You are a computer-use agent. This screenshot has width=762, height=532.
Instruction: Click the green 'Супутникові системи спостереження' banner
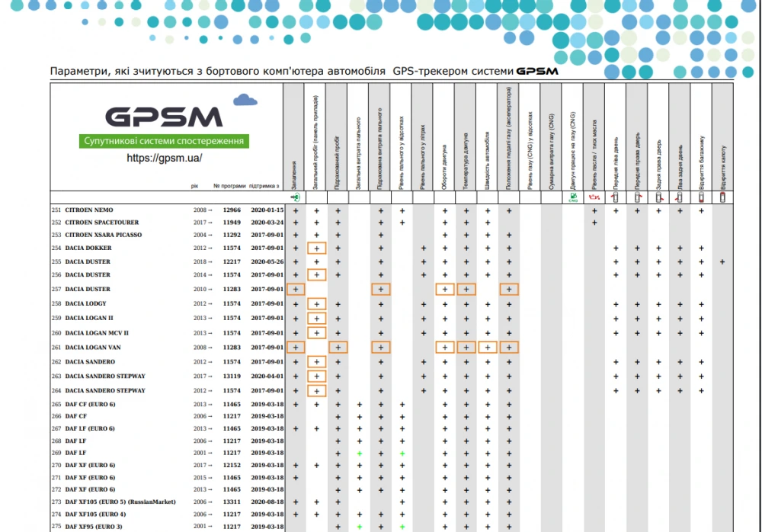(165, 142)
